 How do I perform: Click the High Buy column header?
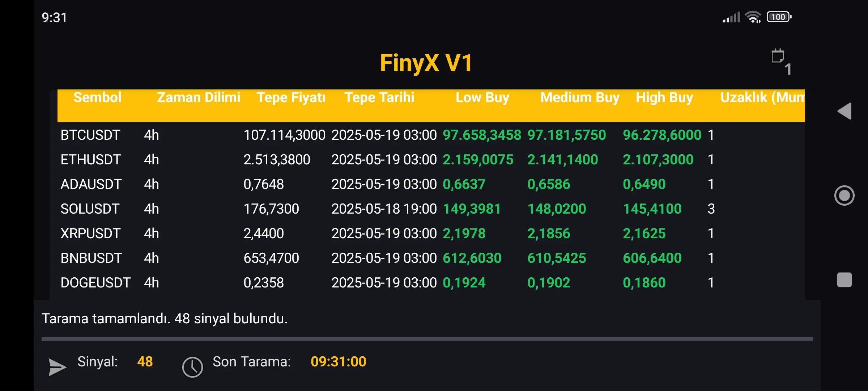coord(664,98)
